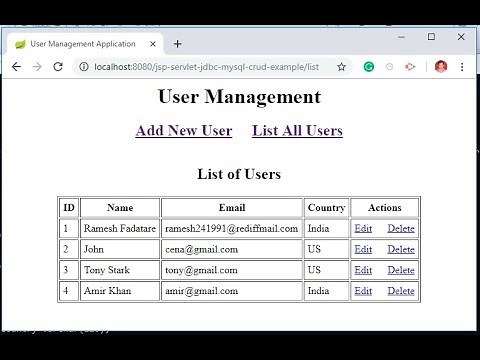This screenshot has height=360, width=480.
Task: Click the orange arrow extension icon
Action: pos(410,67)
